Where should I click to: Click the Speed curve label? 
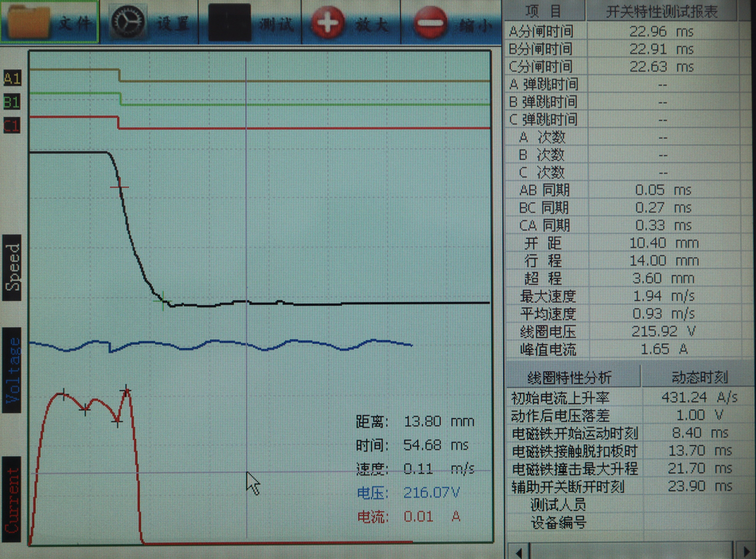tap(12, 268)
